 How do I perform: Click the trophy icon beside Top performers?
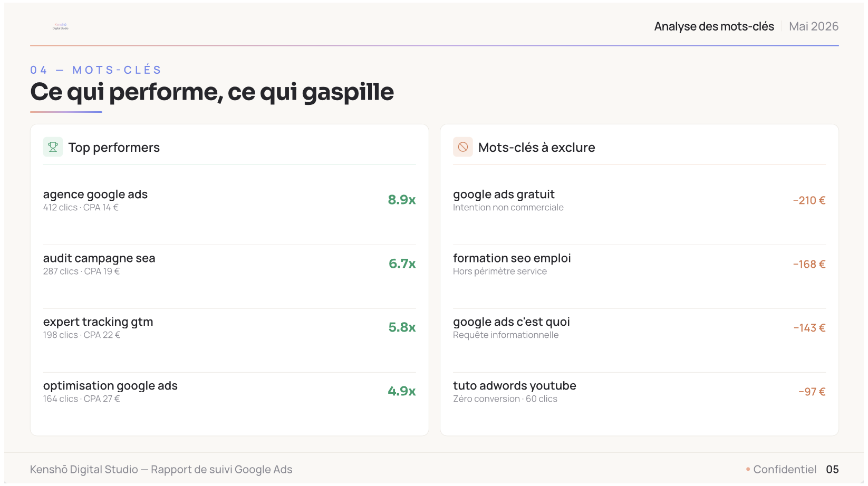[x=53, y=147]
